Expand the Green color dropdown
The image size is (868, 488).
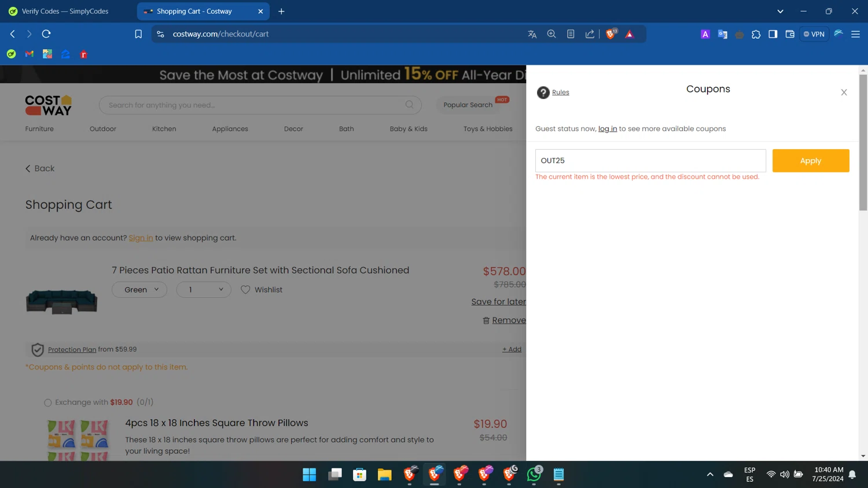(139, 290)
